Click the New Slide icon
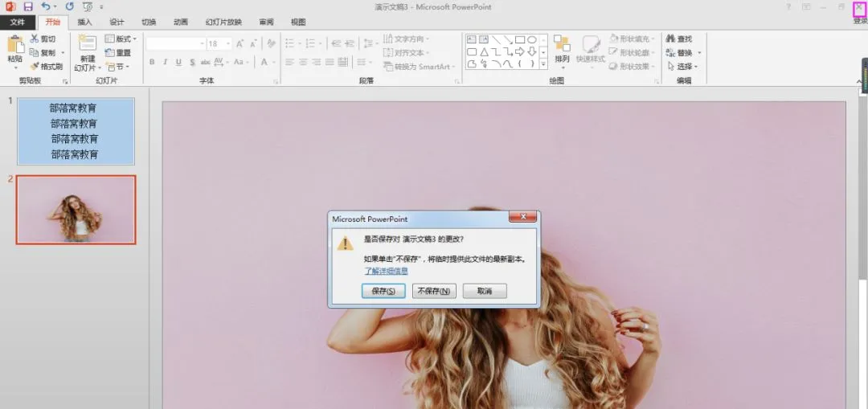868x409 pixels. pos(87,43)
